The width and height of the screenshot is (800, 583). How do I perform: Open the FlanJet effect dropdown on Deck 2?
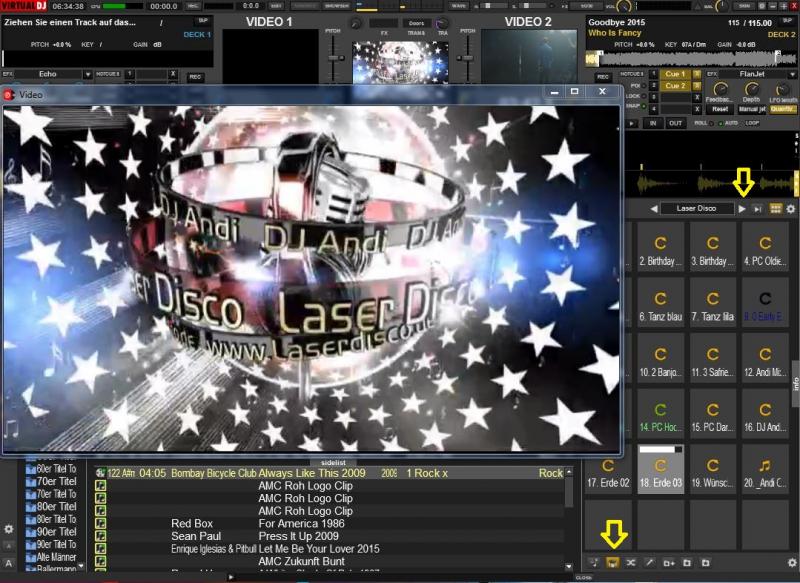(x=792, y=74)
